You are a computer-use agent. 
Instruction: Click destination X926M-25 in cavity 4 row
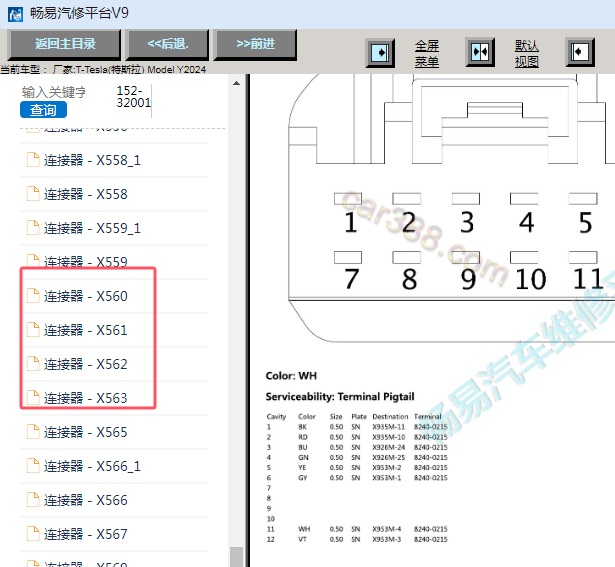tap(389, 457)
